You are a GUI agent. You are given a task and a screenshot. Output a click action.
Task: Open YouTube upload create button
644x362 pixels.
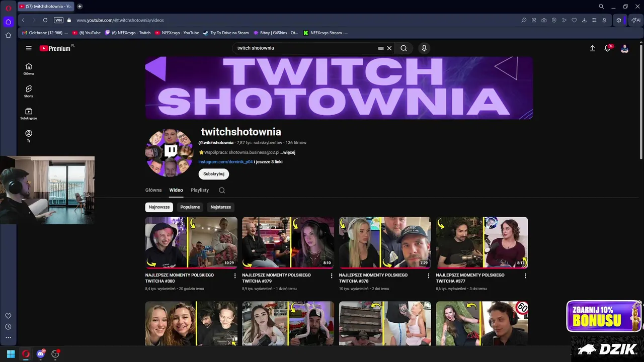coord(593,48)
